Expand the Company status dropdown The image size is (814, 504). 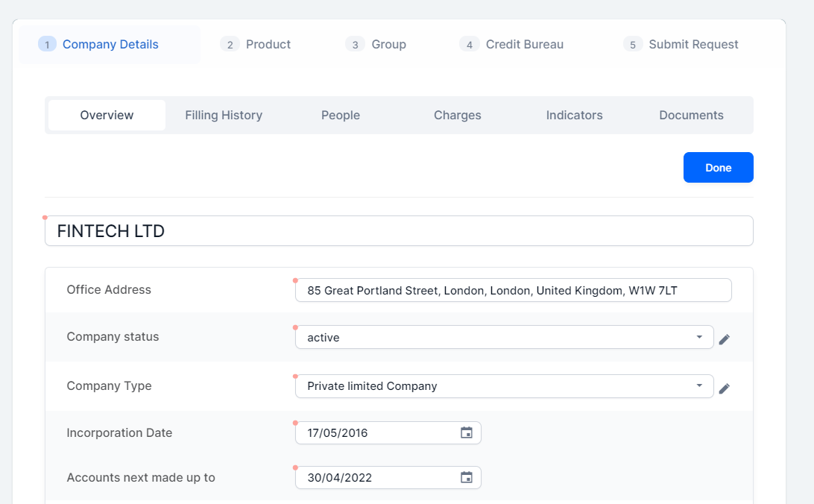click(698, 337)
